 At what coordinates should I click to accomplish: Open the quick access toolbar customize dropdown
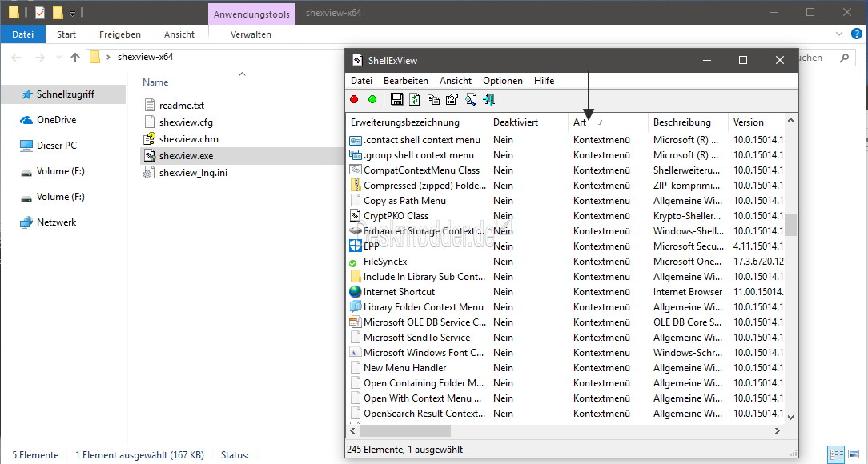coord(73,14)
